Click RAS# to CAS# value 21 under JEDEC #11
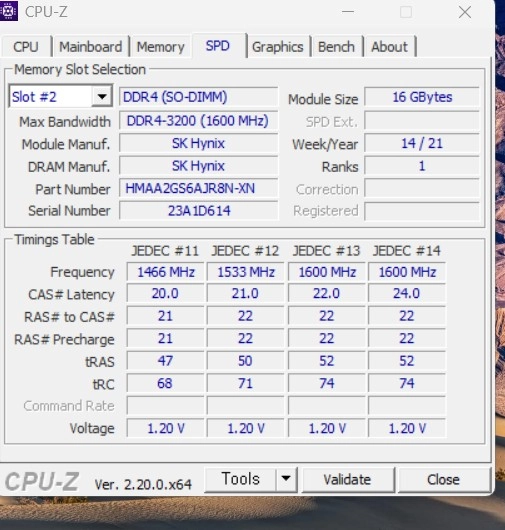 click(166, 316)
